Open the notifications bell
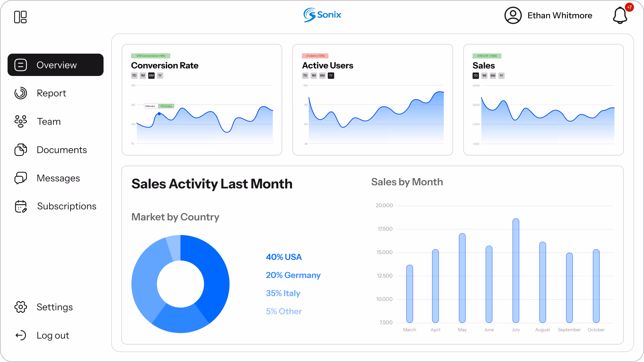This screenshot has width=644, height=362. coord(620,16)
